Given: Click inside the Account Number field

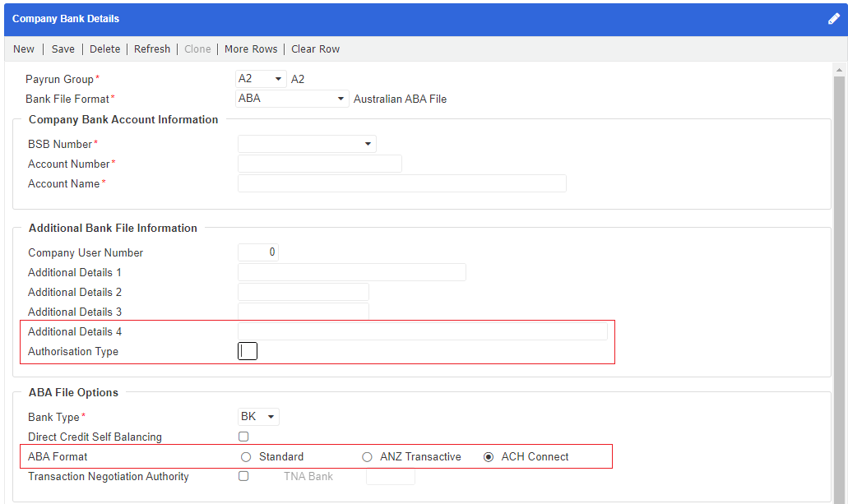Looking at the screenshot, I should [319, 163].
